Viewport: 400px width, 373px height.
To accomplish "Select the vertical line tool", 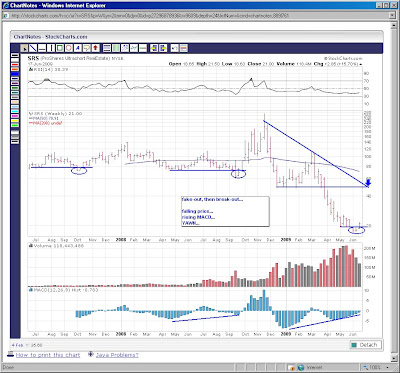I will (51, 48).
